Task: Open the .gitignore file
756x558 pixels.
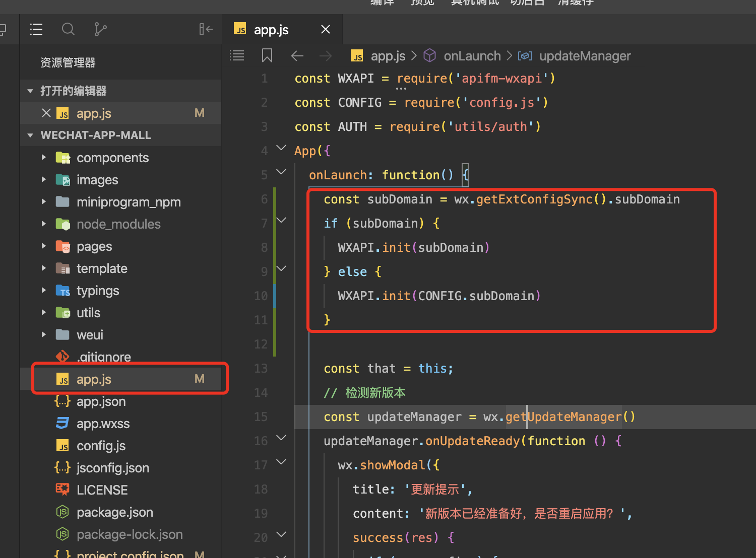Action: pyautogui.click(x=103, y=357)
